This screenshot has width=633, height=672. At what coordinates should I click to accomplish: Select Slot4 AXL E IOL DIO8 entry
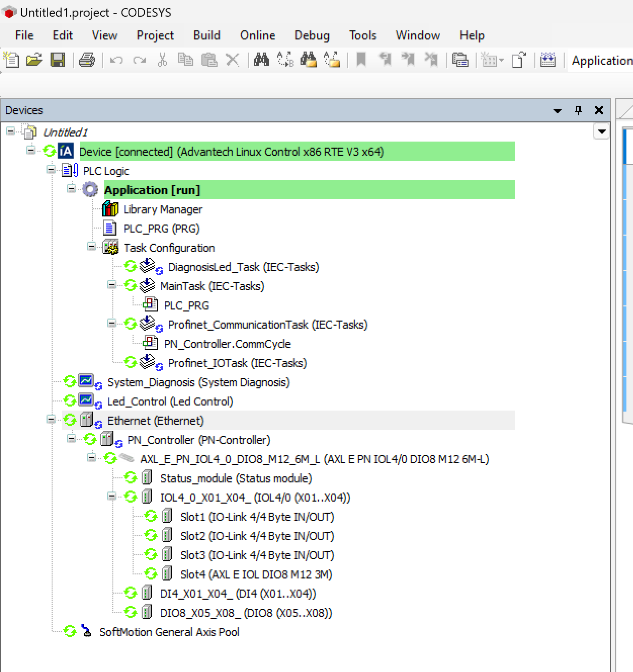point(256,574)
